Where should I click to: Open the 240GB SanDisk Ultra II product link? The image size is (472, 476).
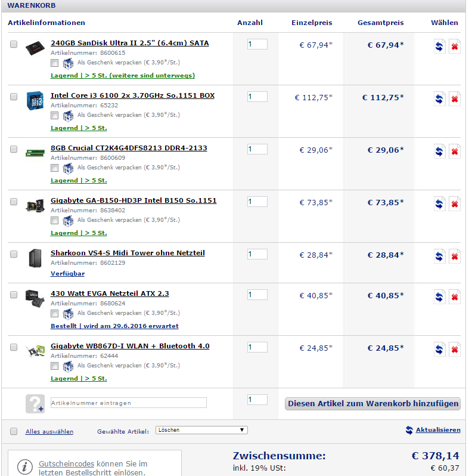click(129, 43)
